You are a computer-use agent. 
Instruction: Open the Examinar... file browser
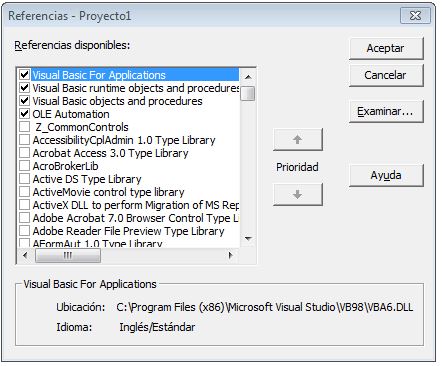pyautogui.click(x=386, y=111)
